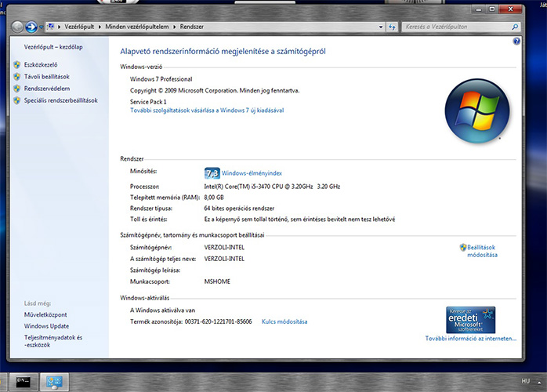This screenshot has width=547, height=392.
Task: Click the shield icon beside Beállítások módosítása
Action: (463, 248)
